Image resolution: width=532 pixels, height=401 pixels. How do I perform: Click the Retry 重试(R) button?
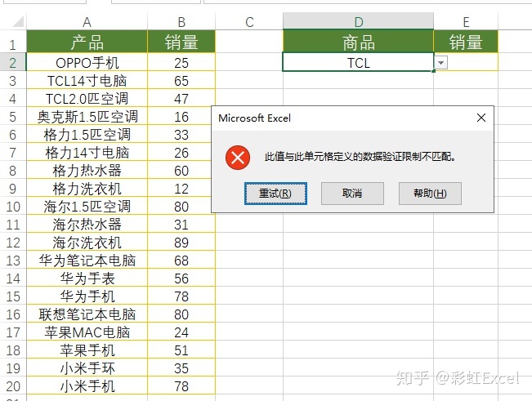pos(275,194)
